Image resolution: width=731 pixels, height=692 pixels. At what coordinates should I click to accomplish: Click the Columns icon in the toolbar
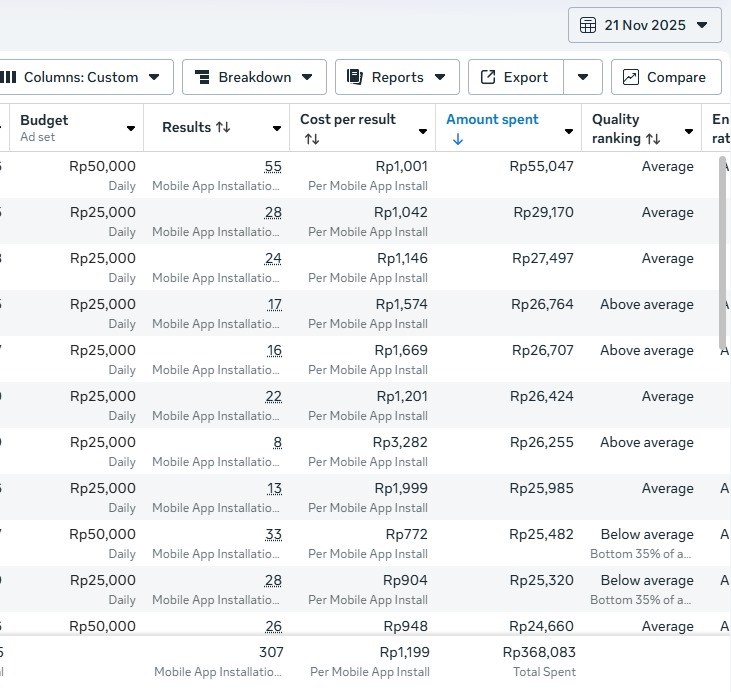pyautogui.click(x=8, y=77)
